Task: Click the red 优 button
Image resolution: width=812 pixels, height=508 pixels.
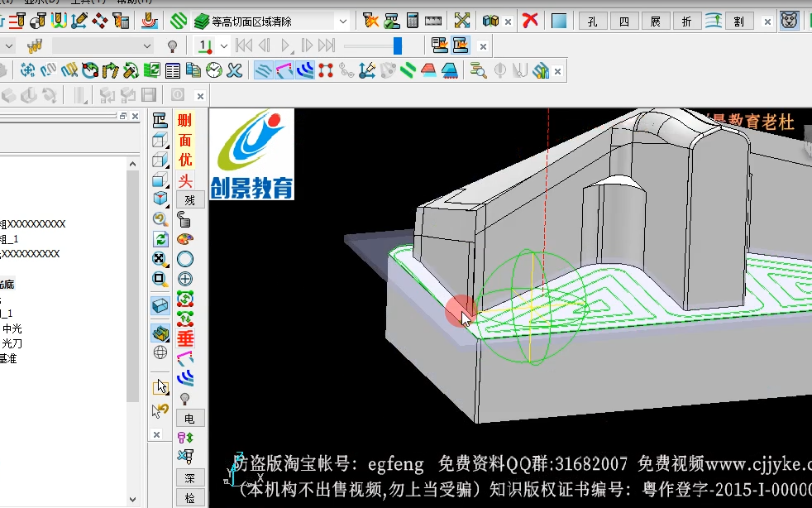Action: [185, 161]
